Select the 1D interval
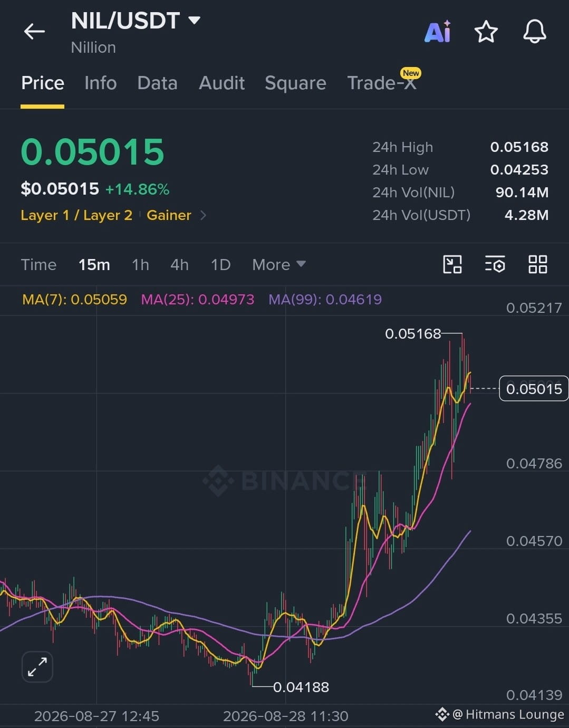This screenshot has width=569, height=728. [x=220, y=264]
